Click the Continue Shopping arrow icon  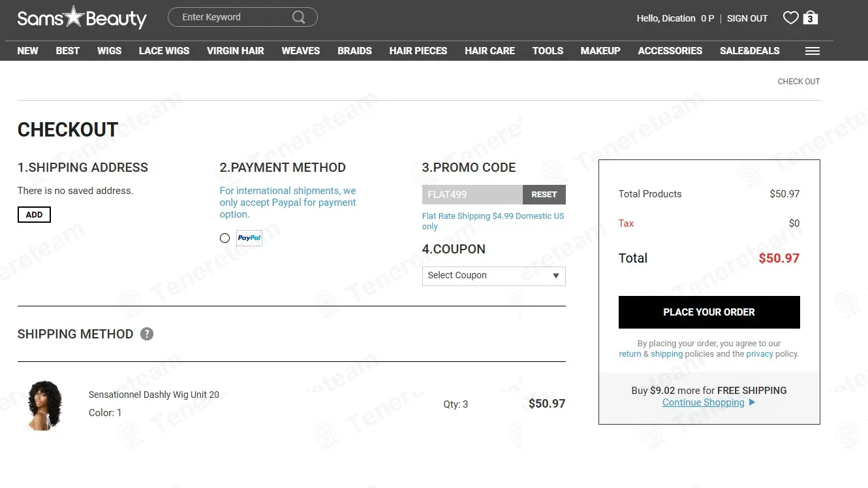[752, 402]
